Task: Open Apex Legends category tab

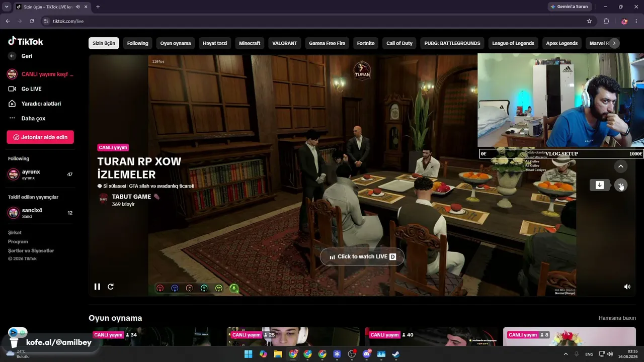Action: click(x=562, y=43)
